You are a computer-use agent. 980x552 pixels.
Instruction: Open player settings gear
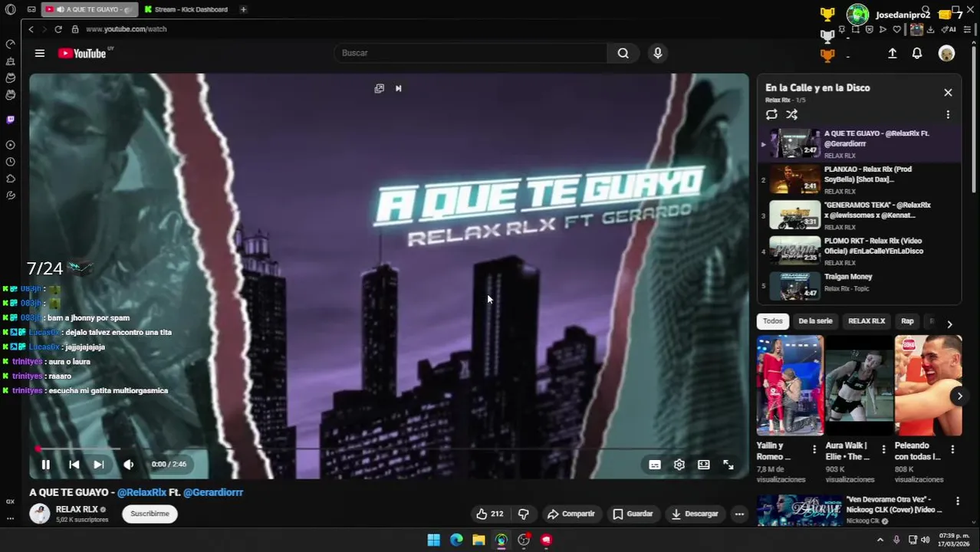pos(679,465)
